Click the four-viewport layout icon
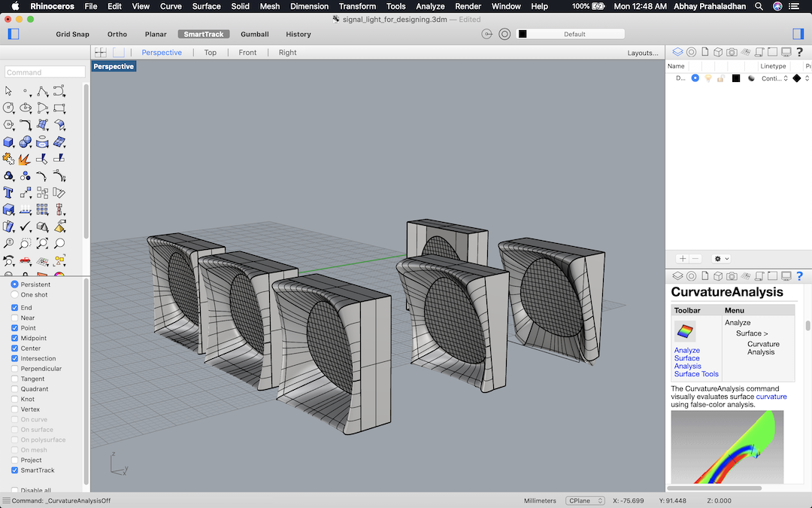This screenshot has width=812, height=508. [100, 53]
